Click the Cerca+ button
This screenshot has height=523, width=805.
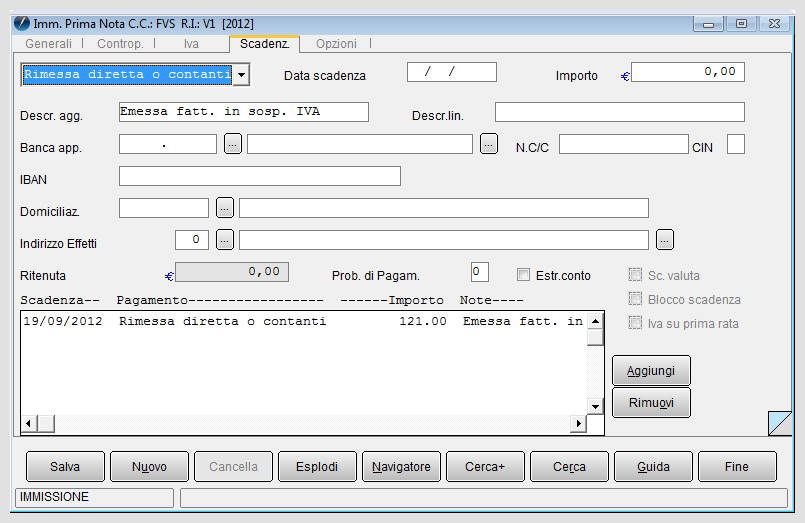click(x=485, y=467)
